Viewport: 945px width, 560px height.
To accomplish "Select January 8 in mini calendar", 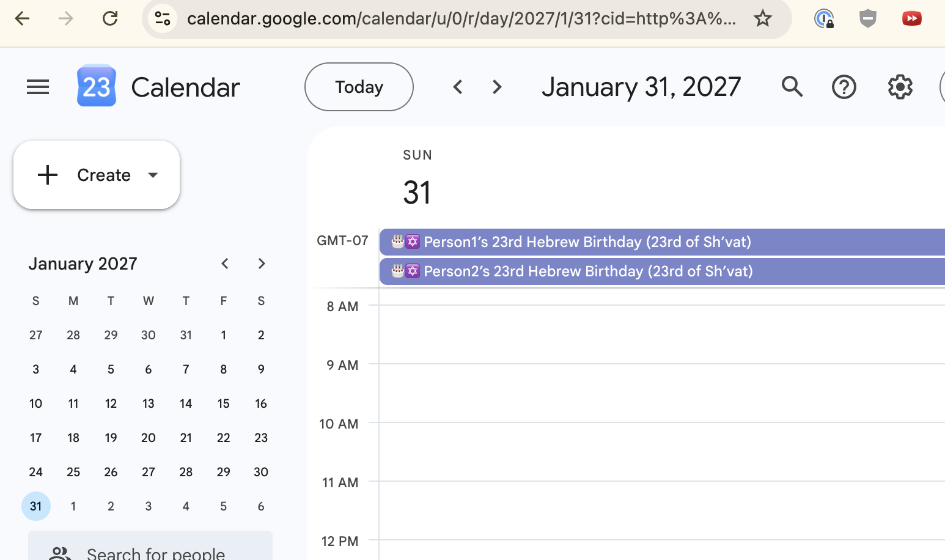I will click(224, 369).
